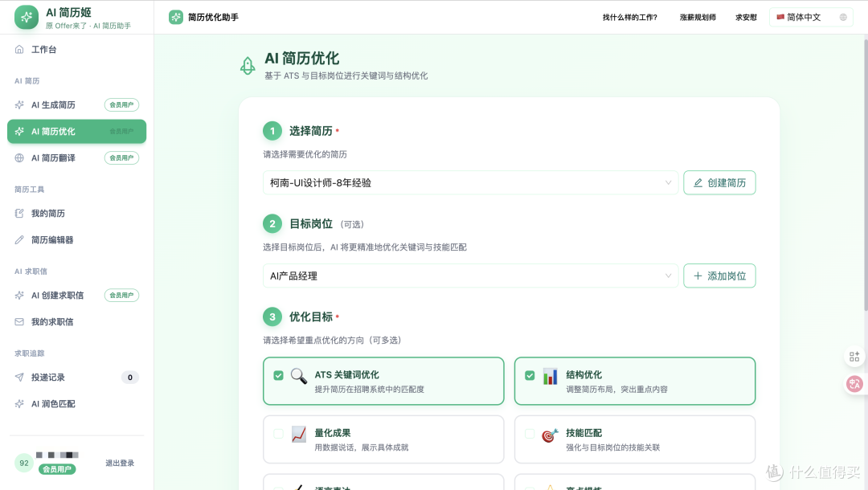
Task: Click 会员用户 badge on AI 简历翻译
Action: [x=121, y=157]
